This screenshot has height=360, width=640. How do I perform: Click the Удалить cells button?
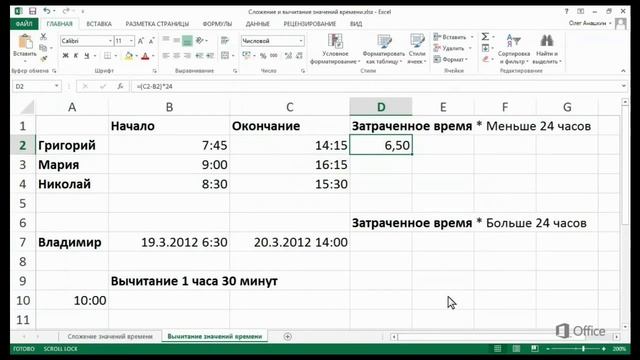point(453,48)
